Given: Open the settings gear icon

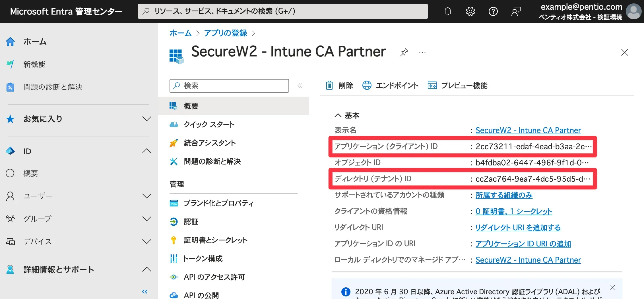Looking at the screenshot, I should pos(470,11).
